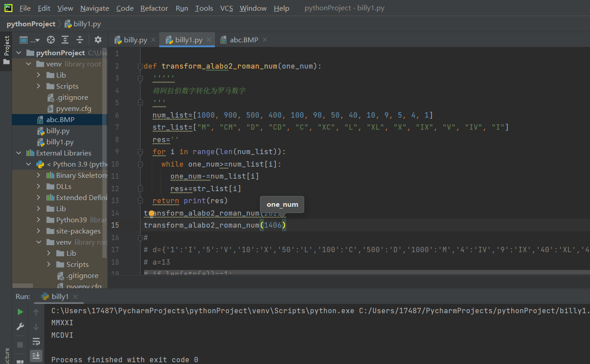Click the down arrow in Run toolbar
This screenshot has height=364, width=590.
(36, 327)
